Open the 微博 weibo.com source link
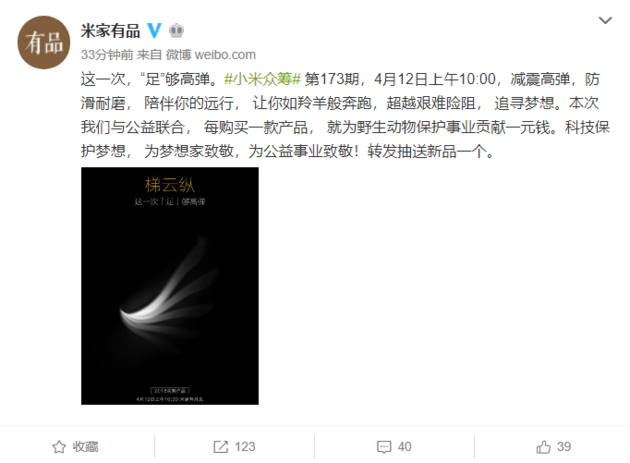Image resolution: width=630 pixels, height=463 pixels. click(x=211, y=55)
